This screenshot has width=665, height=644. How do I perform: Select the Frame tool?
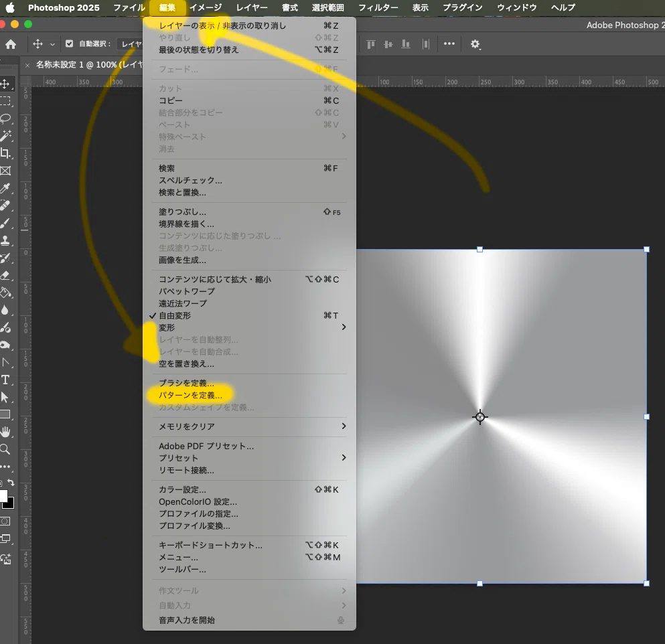(5, 171)
